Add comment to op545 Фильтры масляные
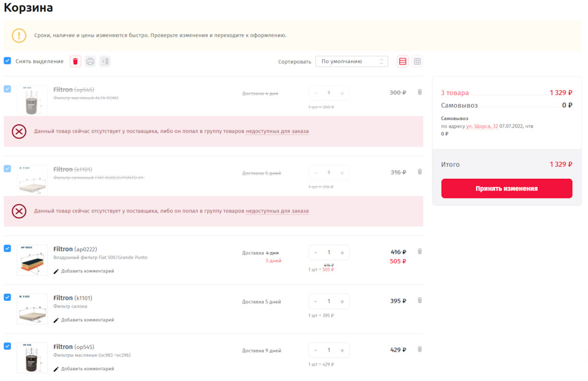The height and width of the screenshot is (381, 588). click(x=88, y=369)
